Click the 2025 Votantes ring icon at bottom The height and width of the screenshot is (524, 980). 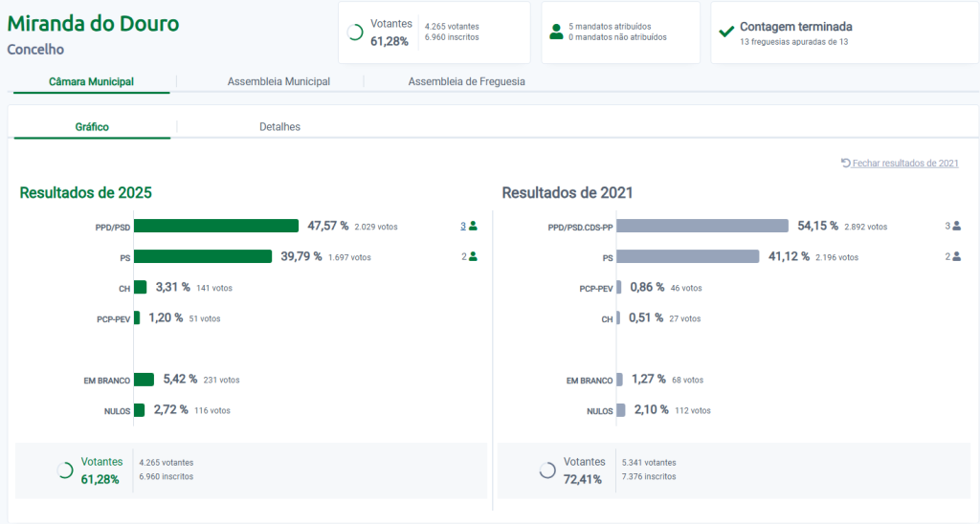click(66, 469)
